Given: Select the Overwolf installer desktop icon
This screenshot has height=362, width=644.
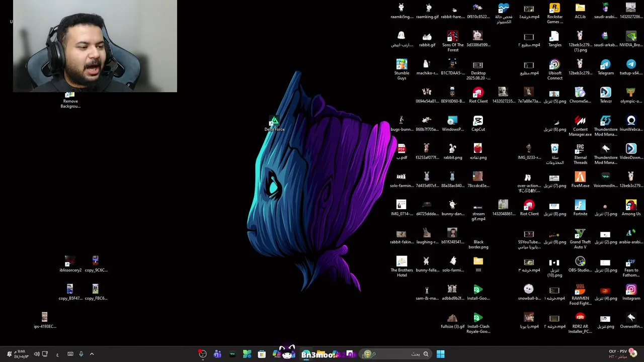Looking at the screenshot, I should click(631, 321).
